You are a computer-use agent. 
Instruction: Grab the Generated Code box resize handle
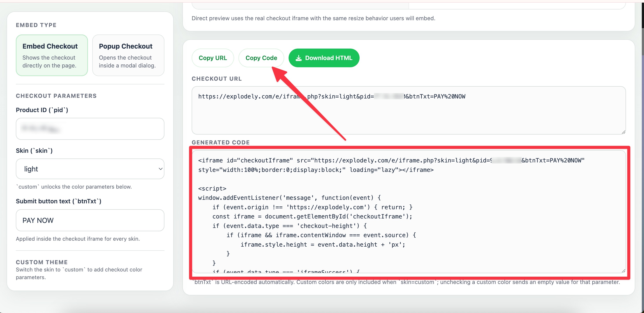click(x=623, y=271)
